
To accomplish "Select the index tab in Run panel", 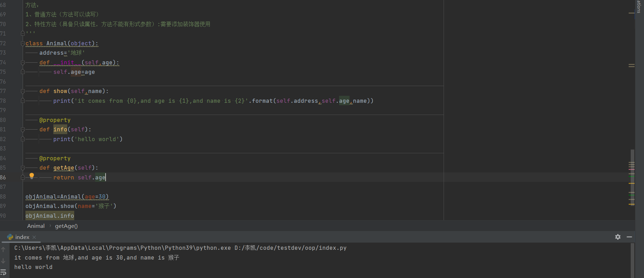I will click(22, 237).
